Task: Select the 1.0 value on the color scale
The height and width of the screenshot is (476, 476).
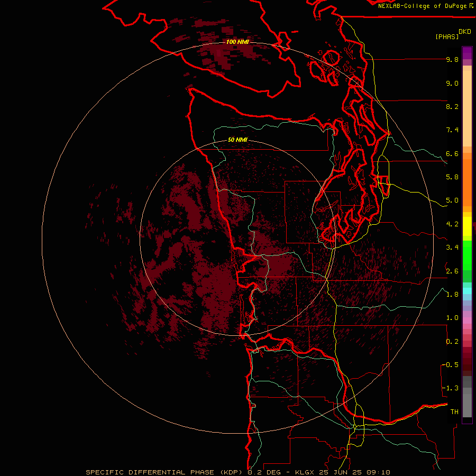Action: coord(452,318)
